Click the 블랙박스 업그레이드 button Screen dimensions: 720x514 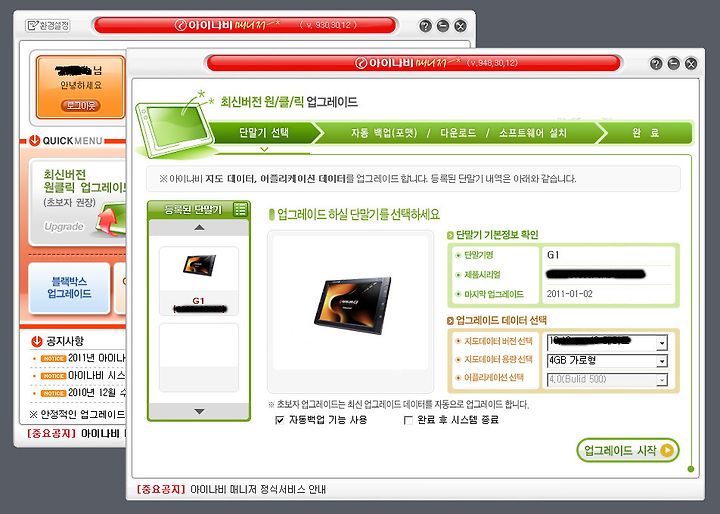[69, 288]
